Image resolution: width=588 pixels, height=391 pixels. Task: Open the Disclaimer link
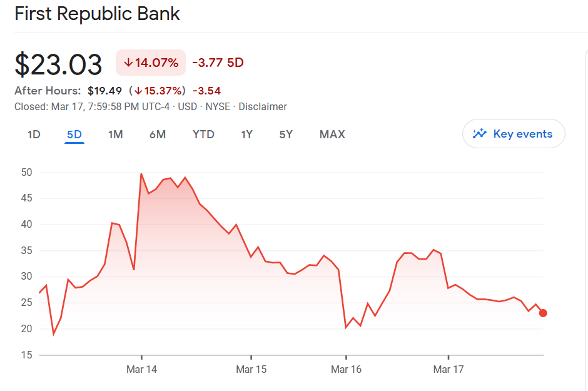pyautogui.click(x=263, y=107)
